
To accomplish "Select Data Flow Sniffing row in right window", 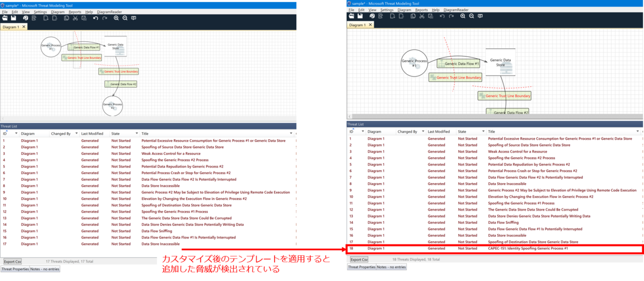I will [x=494, y=222].
